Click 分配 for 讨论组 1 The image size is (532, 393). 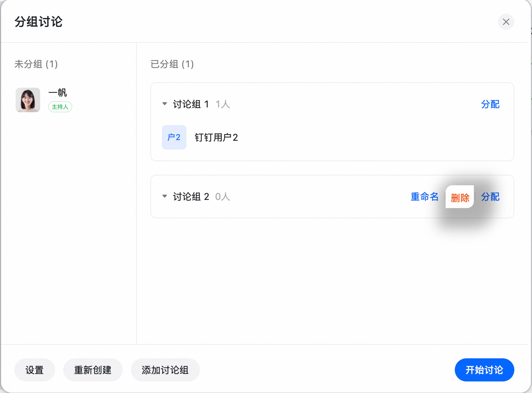click(490, 104)
